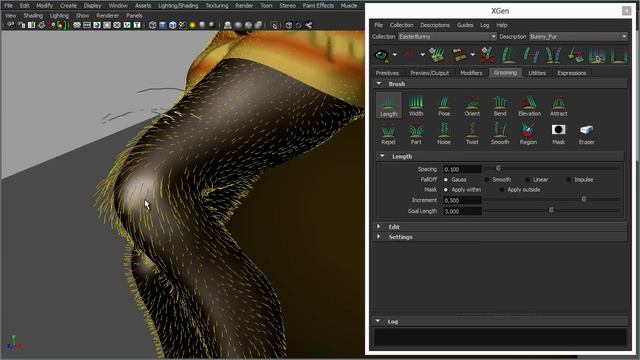Collapse the Log section
This screenshot has height=360, width=640.
378,321
